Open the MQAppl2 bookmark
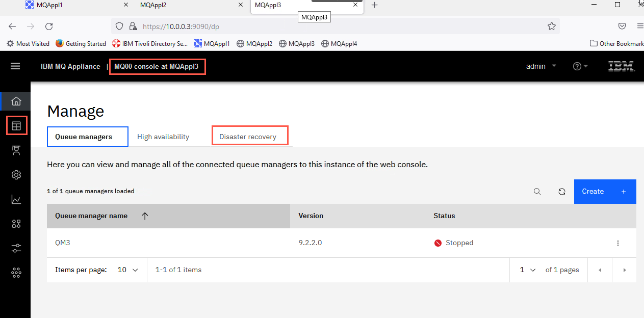644x318 pixels. click(x=254, y=44)
